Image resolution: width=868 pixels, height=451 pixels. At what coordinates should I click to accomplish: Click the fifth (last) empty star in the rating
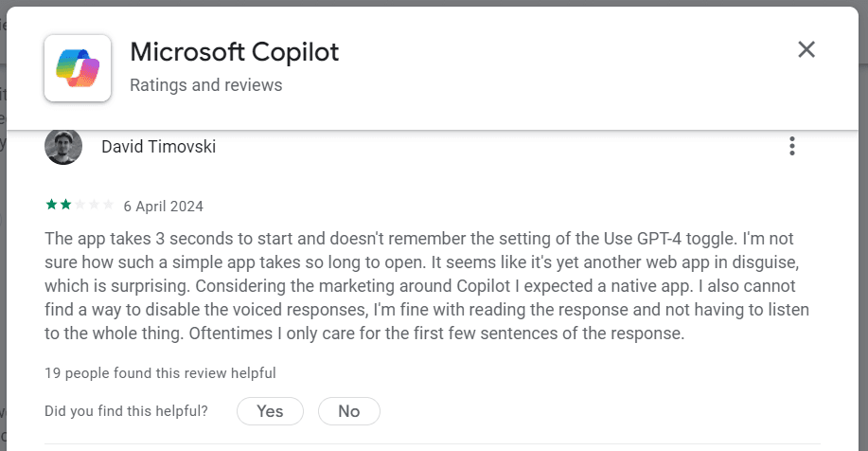point(108,205)
